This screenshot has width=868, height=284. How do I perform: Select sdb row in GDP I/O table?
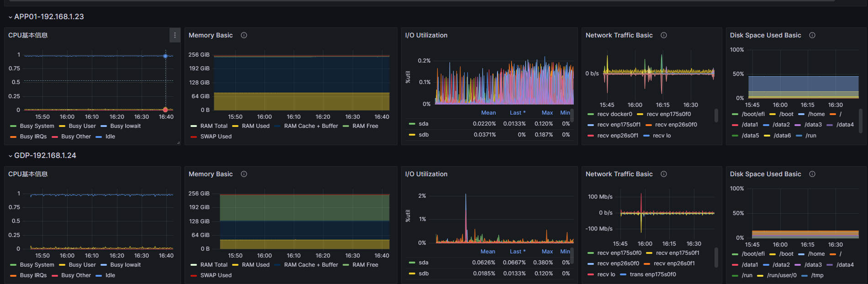click(x=490, y=273)
